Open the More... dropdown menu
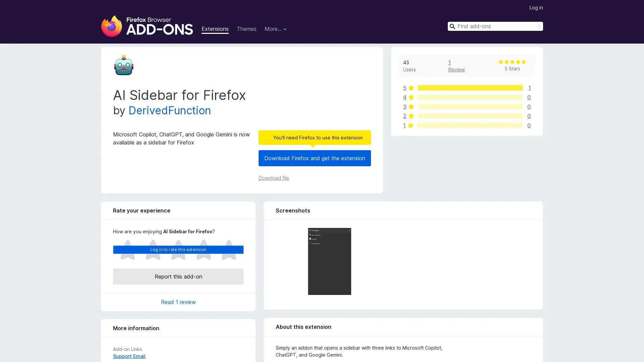The image size is (644, 362). coord(275,29)
